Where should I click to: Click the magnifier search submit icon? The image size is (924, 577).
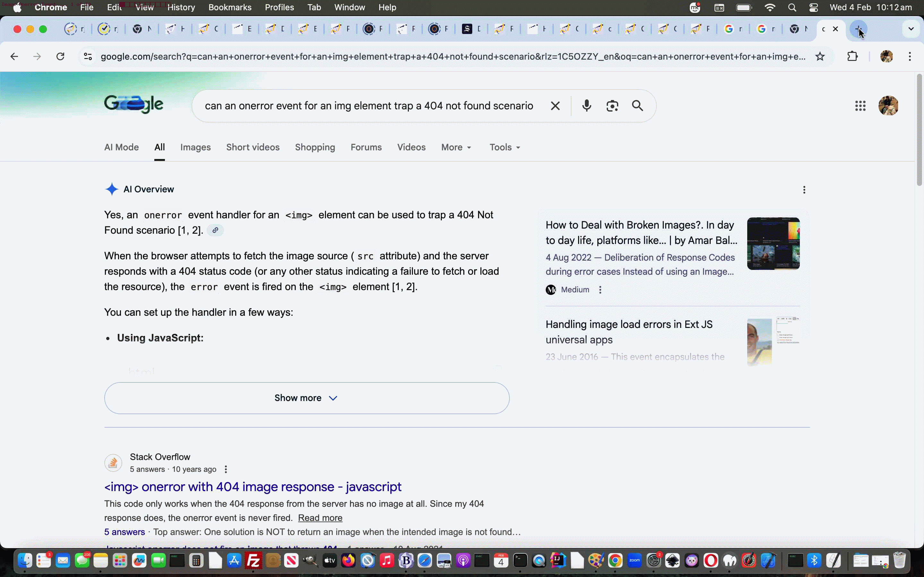[x=637, y=106]
